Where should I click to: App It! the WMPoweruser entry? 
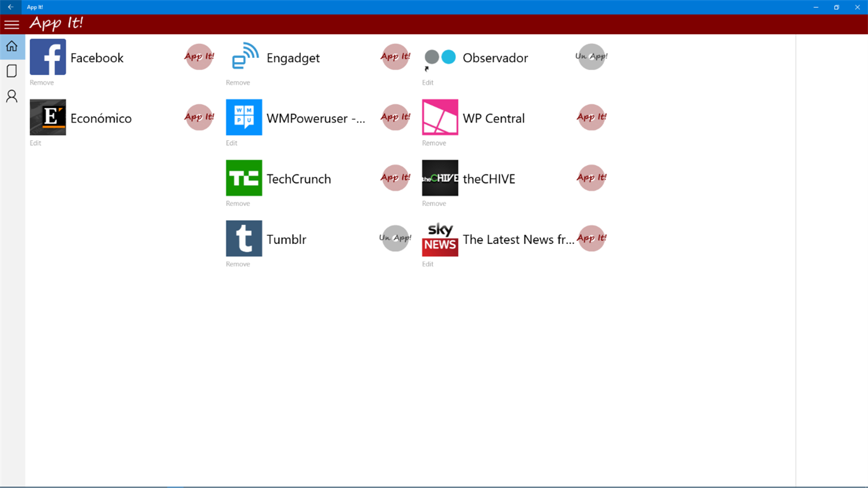pyautogui.click(x=395, y=117)
